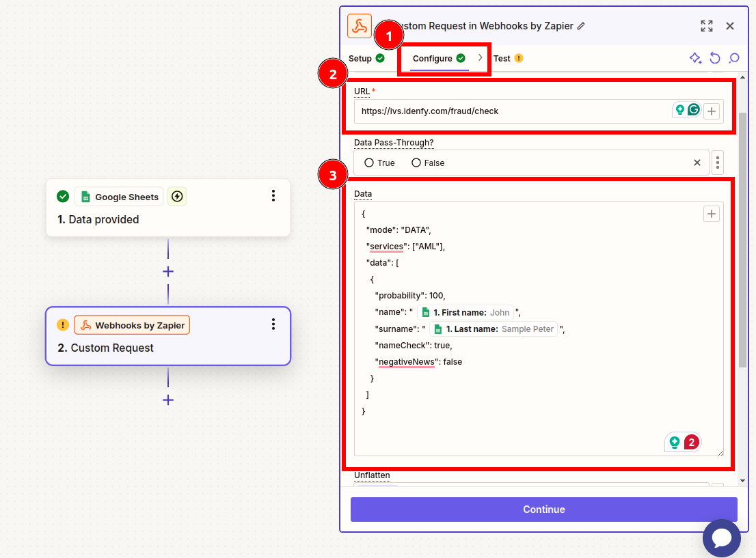Open the three-dot menu beside Data Pass-Through
This screenshot has height=558, width=756.
[x=717, y=163]
